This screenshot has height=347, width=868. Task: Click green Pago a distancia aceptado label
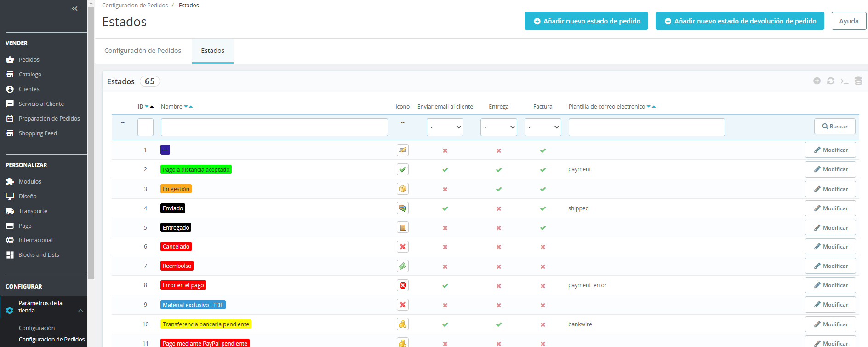click(x=196, y=170)
